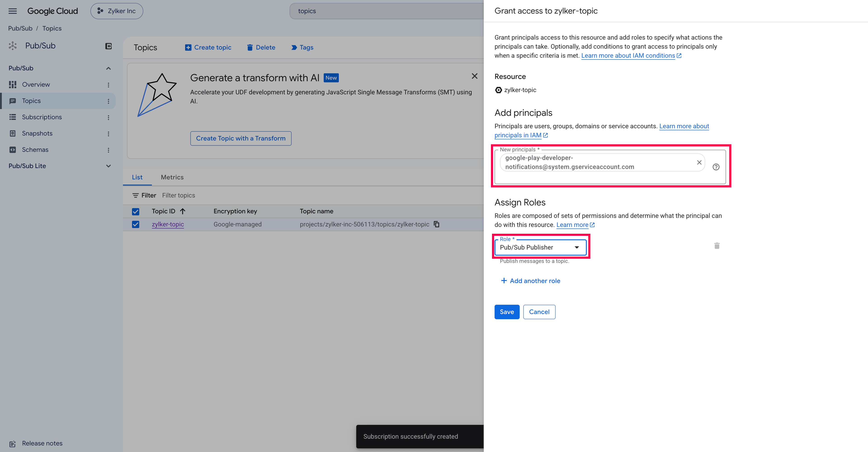Viewport: 868px width, 452px height.
Task: Switch to the Metrics tab
Action: click(172, 177)
